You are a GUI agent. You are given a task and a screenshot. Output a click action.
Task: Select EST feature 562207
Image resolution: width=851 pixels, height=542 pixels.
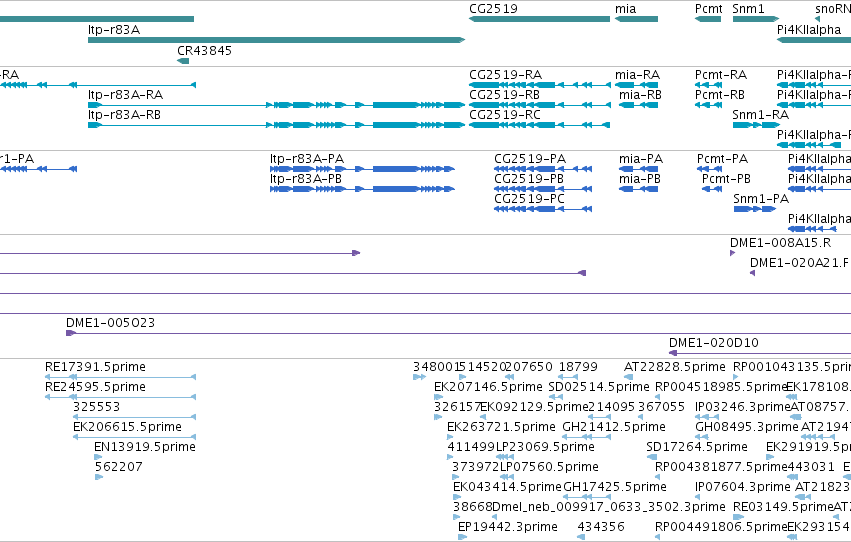click(x=99, y=477)
